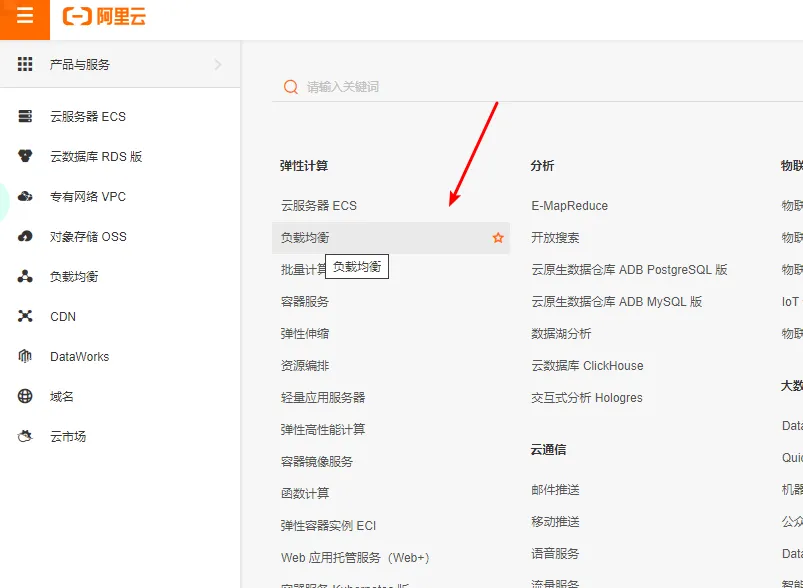Select 移动推送 product link
Image resolution: width=803 pixels, height=588 pixels.
[555, 521]
